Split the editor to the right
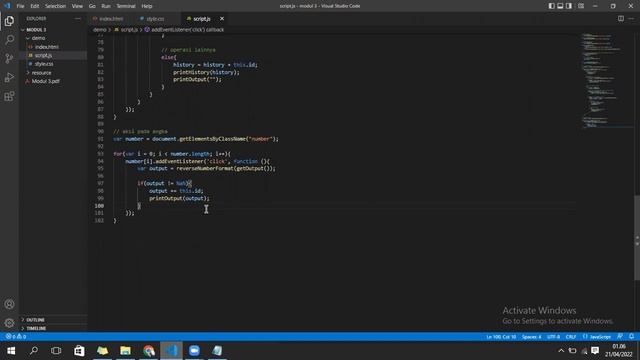The image size is (640, 360). 620,19
